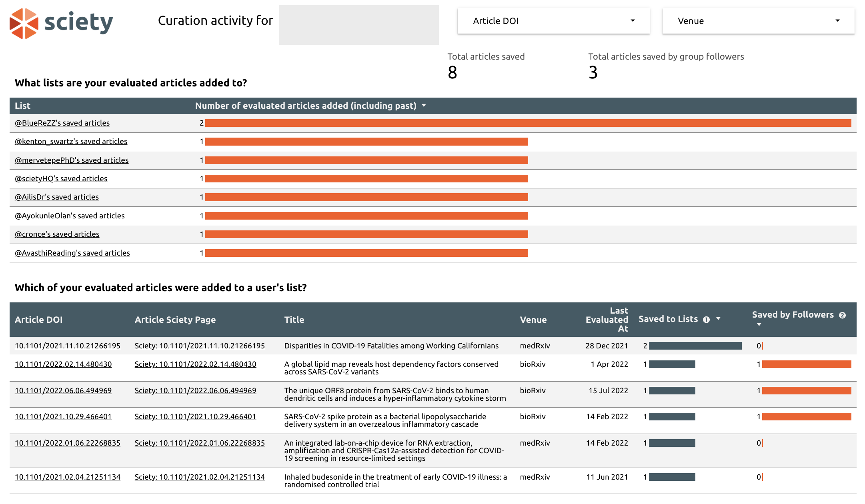Screen dimensions: 865x504
Task: Select the Venue column header
Action: [533, 320]
